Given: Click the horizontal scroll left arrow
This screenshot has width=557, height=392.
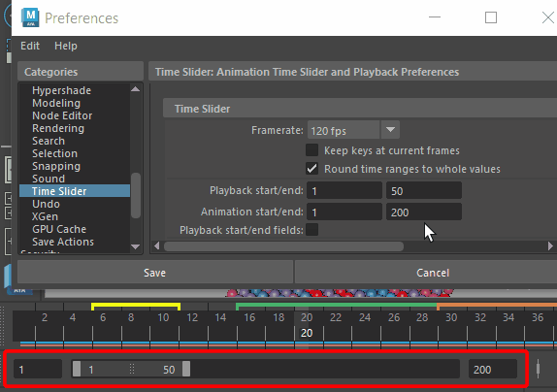Looking at the screenshot, I should pos(156,245).
